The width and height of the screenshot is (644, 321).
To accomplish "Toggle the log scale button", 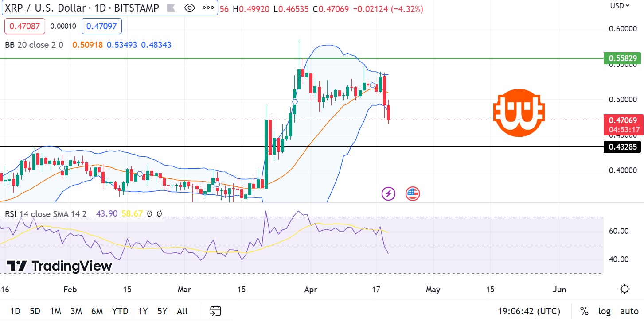I will pyautogui.click(x=604, y=311).
